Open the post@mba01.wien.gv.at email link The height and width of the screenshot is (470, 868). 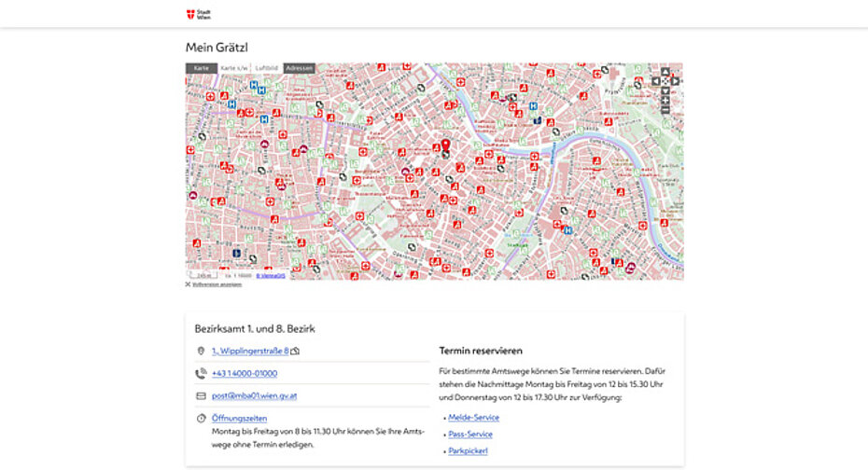click(x=254, y=395)
